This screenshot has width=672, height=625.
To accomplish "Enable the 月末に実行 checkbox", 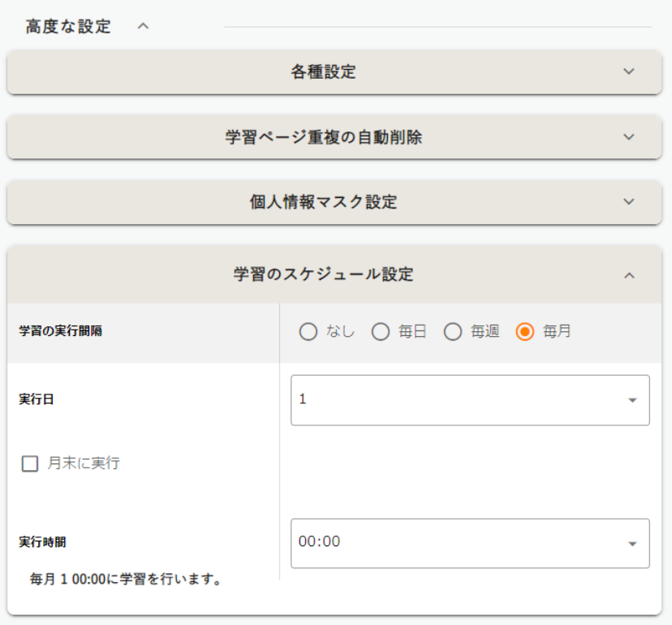I will (x=30, y=463).
